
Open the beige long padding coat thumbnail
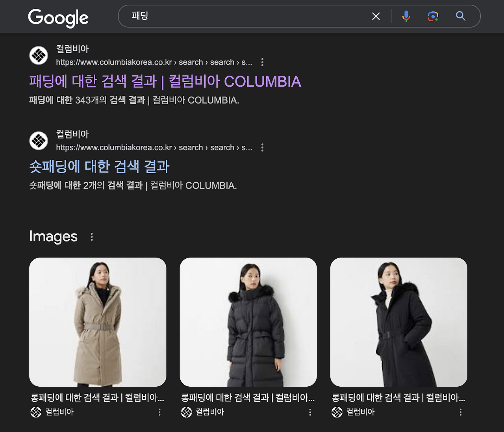pyautogui.click(x=98, y=321)
